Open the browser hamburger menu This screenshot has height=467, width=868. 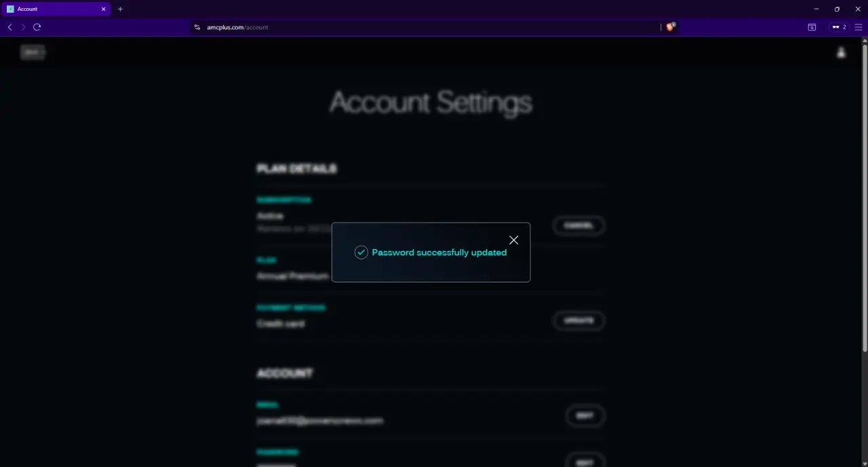coord(859,27)
